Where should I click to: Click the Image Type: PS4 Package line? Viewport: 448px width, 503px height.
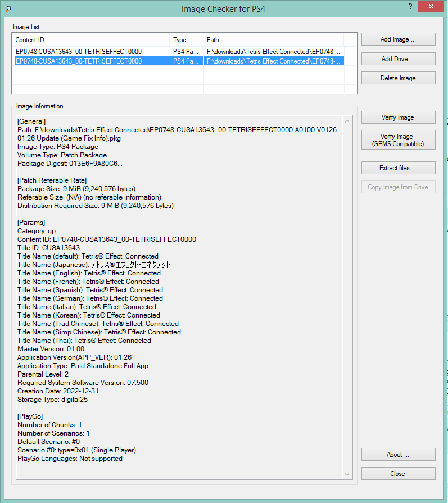tap(58, 147)
